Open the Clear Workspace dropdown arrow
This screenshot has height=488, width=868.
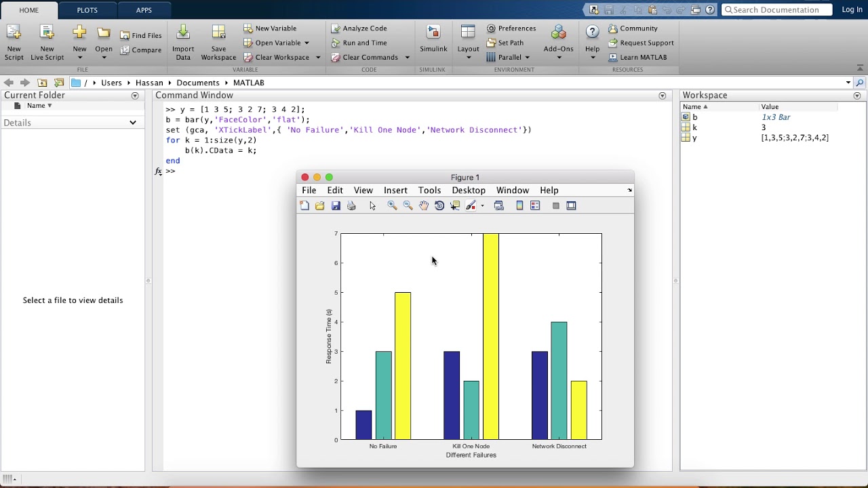318,58
